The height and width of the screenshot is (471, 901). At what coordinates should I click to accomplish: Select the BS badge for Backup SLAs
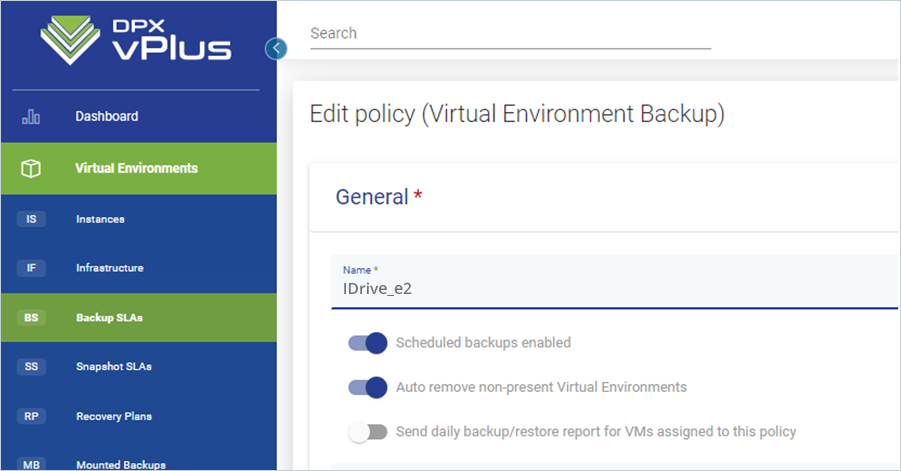pyautogui.click(x=31, y=318)
